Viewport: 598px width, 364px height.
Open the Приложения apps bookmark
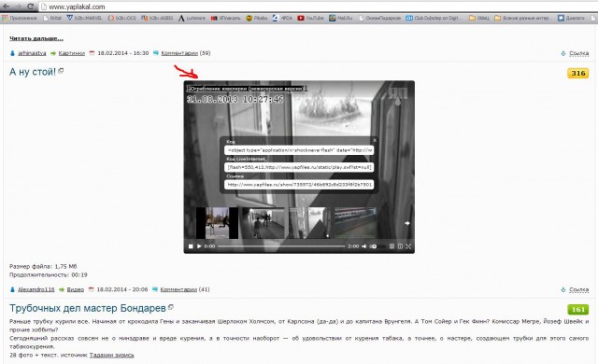(20, 18)
